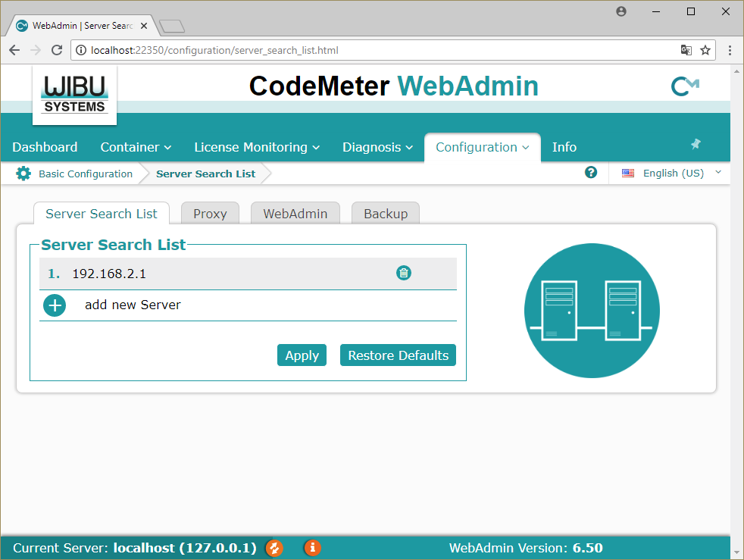The width and height of the screenshot is (744, 560).
Task: Click the plus icon to add server
Action: 55,305
